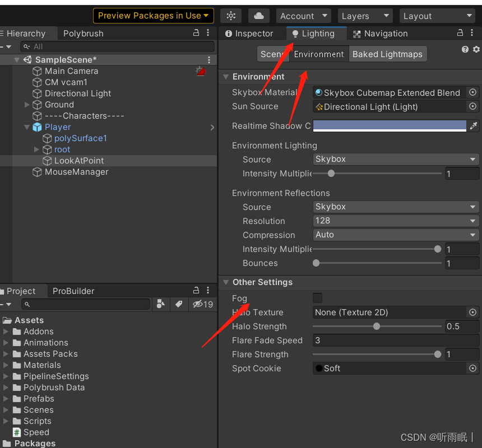Image resolution: width=482 pixels, height=448 pixels.
Task: Open Project panel three-dot options menu
Action: pyautogui.click(x=208, y=290)
